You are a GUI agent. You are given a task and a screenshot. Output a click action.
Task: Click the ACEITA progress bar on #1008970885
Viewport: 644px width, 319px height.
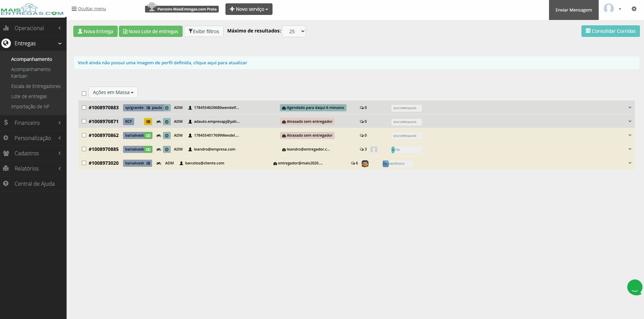(x=406, y=150)
